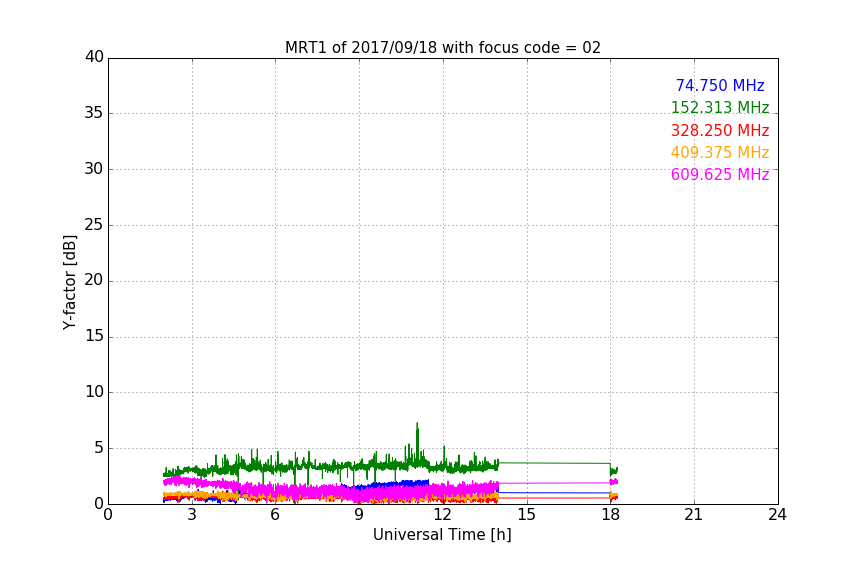Click y-axis tick value 30

(x=94, y=169)
